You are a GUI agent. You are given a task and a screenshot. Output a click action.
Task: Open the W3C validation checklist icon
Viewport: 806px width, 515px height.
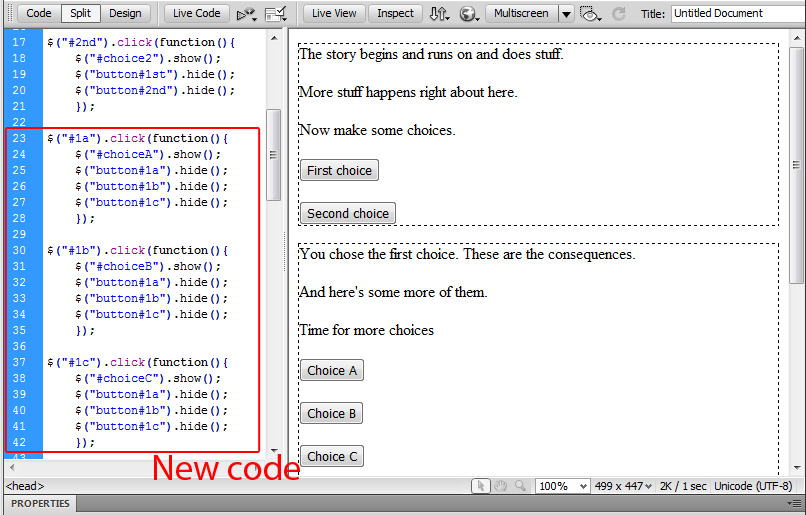[x=276, y=14]
